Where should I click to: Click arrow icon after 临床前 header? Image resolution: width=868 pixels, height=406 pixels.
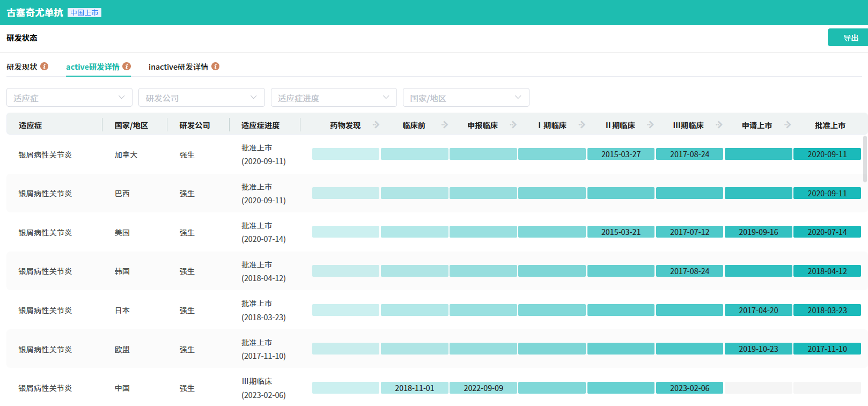[x=445, y=125]
